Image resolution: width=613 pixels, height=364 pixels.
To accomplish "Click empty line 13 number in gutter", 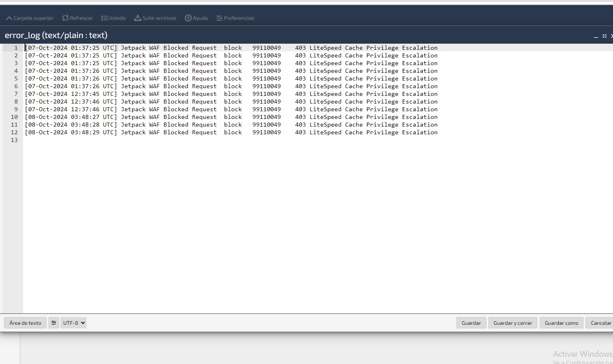I will click(15, 140).
